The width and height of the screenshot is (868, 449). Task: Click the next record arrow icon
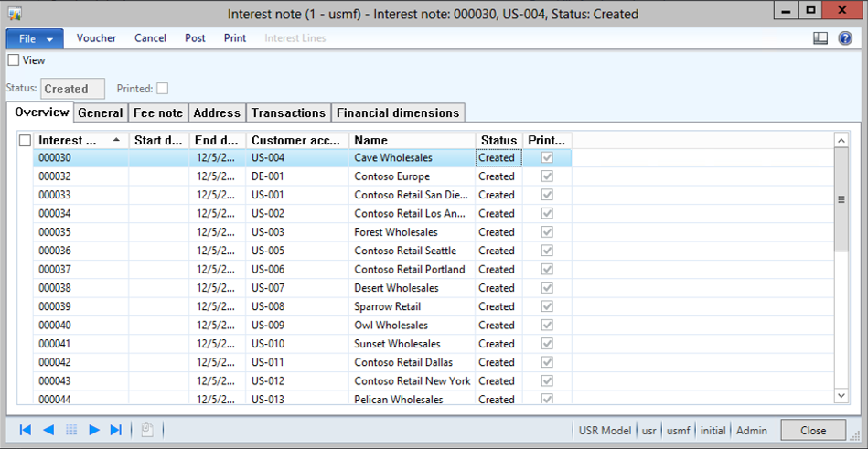94,430
